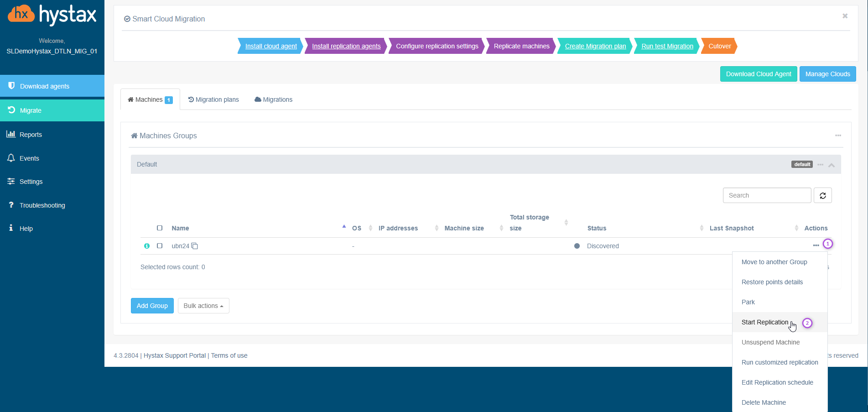Screen dimensions: 868x412
Task: Open Events in the sidebar
Action: 29,158
